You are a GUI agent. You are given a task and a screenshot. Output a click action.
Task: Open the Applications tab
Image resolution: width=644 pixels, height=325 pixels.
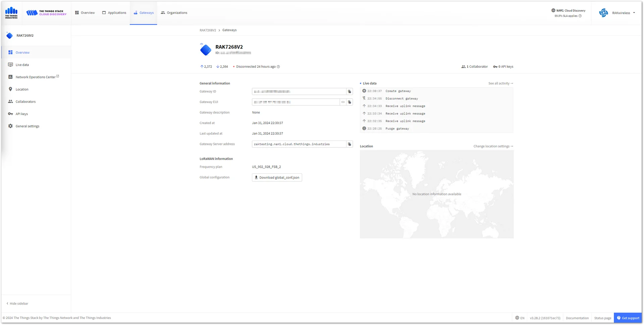pyautogui.click(x=114, y=13)
